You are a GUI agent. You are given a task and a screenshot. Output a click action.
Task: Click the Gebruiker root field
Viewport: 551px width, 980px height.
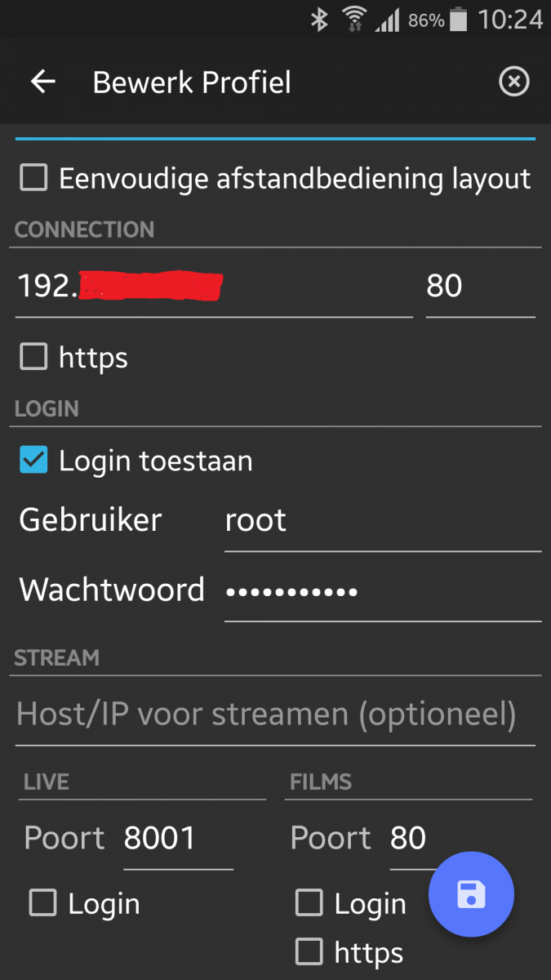[382, 521]
